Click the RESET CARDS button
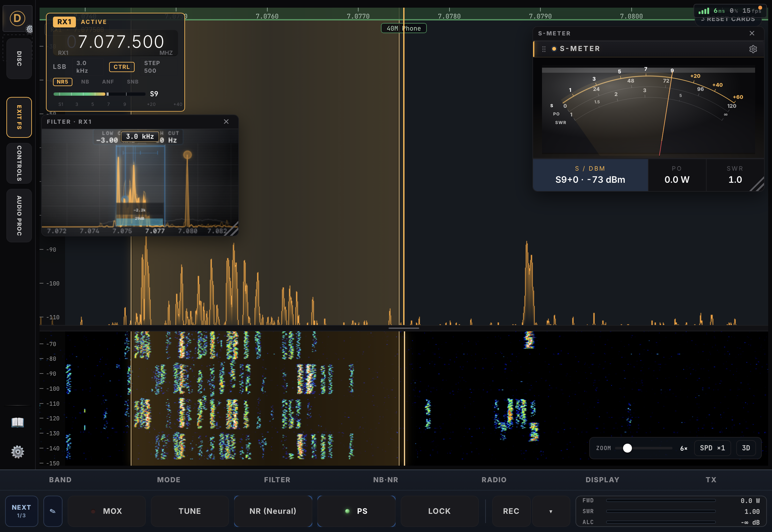 (728, 19)
